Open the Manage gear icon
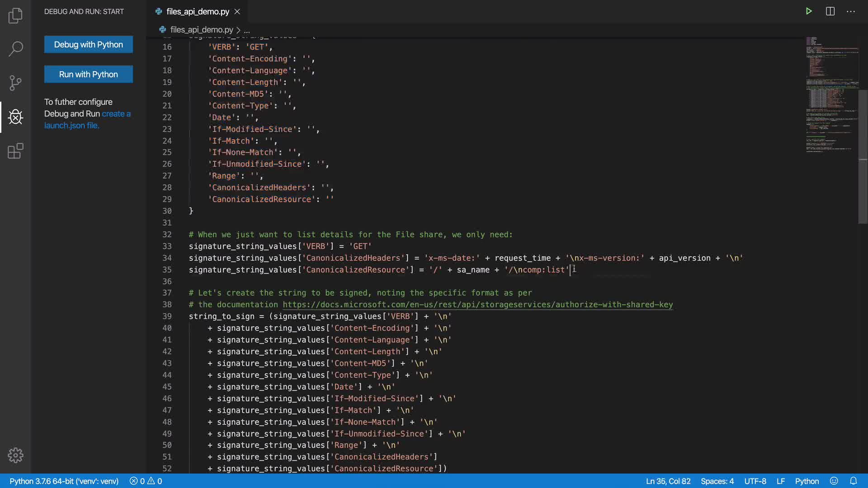This screenshot has height=488, width=868. [x=15, y=455]
